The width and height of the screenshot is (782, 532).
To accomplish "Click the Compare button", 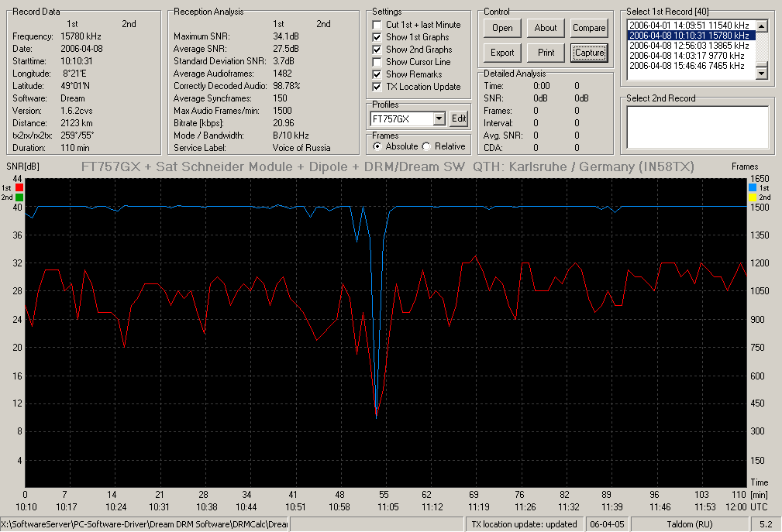I will (589, 28).
